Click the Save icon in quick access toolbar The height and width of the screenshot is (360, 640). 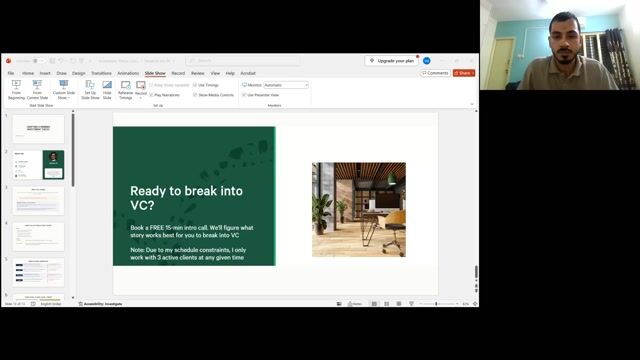52,61
